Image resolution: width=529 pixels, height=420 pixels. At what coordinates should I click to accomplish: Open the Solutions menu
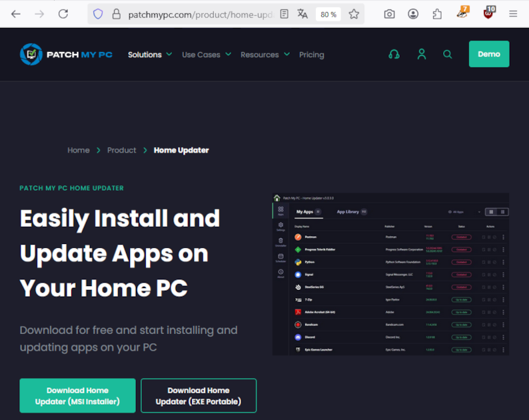145,55
